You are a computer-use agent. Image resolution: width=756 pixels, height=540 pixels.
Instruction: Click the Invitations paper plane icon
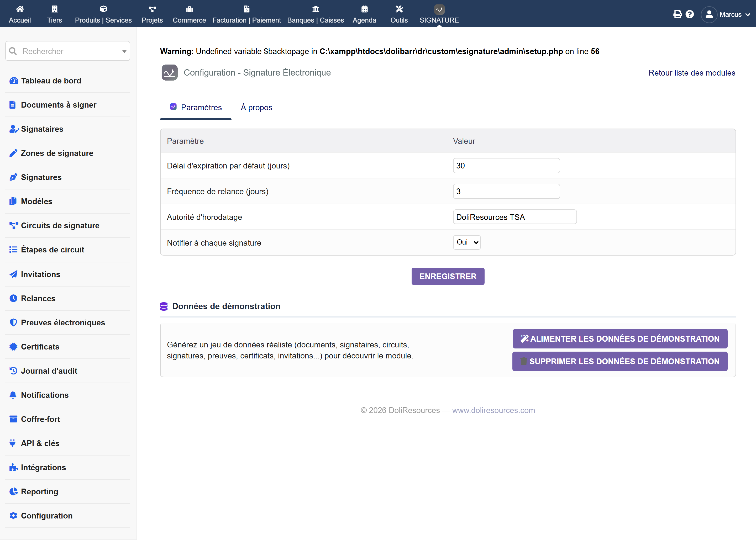pyautogui.click(x=13, y=274)
